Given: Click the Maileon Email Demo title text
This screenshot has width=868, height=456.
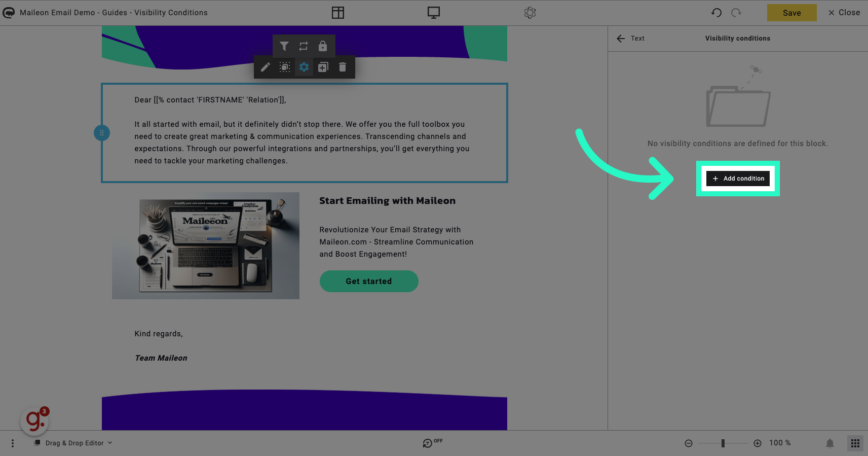Looking at the screenshot, I should click(x=114, y=13).
